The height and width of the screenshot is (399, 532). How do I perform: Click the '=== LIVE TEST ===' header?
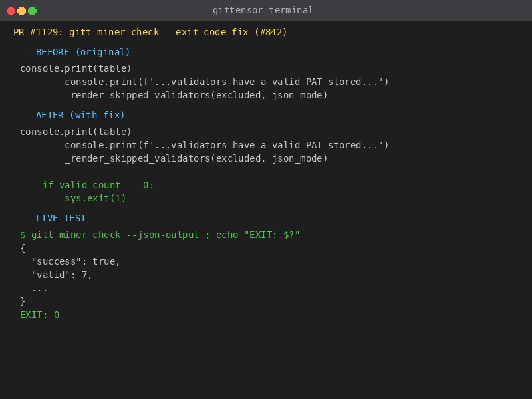(61, 219)
